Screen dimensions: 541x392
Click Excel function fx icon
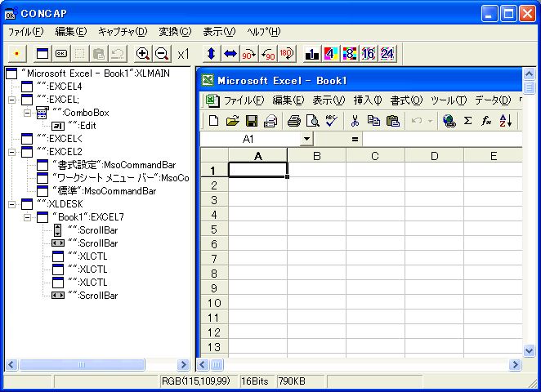[486, 121]
